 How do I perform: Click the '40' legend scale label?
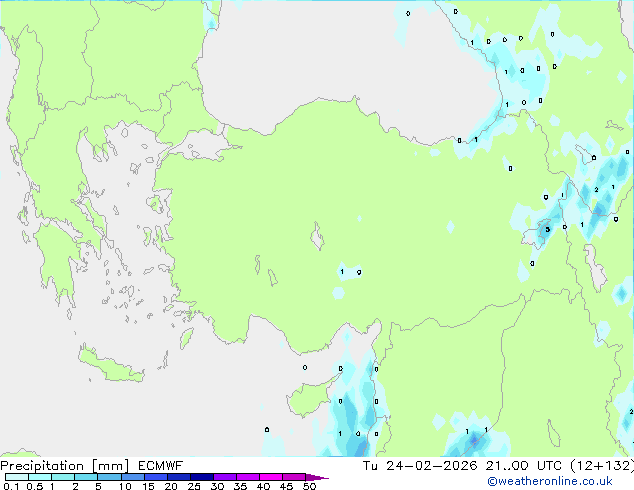(264, 486)
